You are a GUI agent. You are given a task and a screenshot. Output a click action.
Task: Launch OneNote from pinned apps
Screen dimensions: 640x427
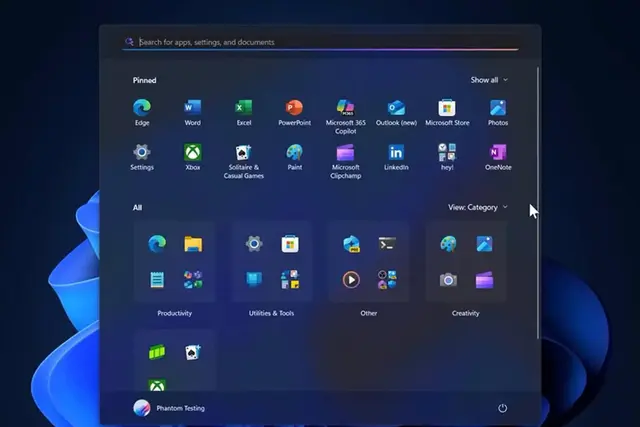(498, 157)
